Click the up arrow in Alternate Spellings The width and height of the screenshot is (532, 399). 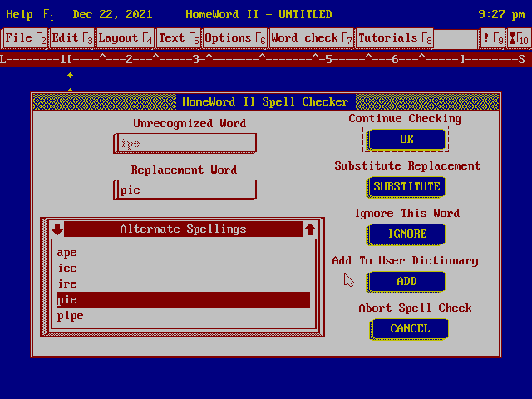[x=310, y=229]
